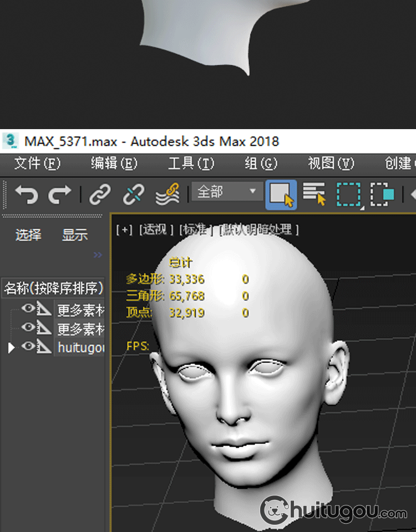Viewport: 416px width, 532px height.
Task: Select the Bind to Space Warp tool
Action: tap(168, 195)
